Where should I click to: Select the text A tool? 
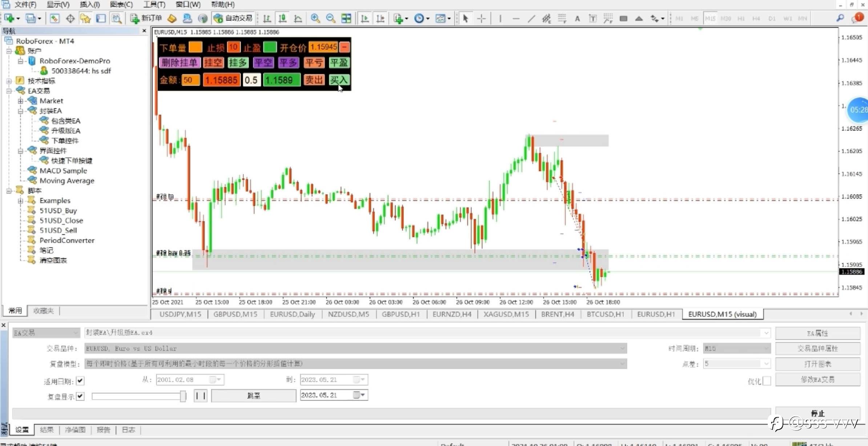coord(577,18)
